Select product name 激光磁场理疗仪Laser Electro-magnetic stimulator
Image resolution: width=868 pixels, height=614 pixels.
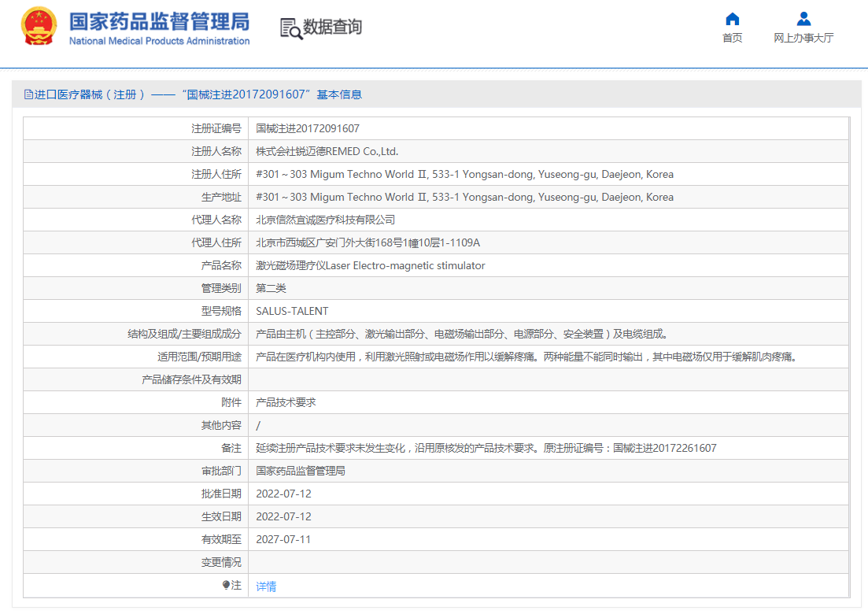[x=371, y=266]
